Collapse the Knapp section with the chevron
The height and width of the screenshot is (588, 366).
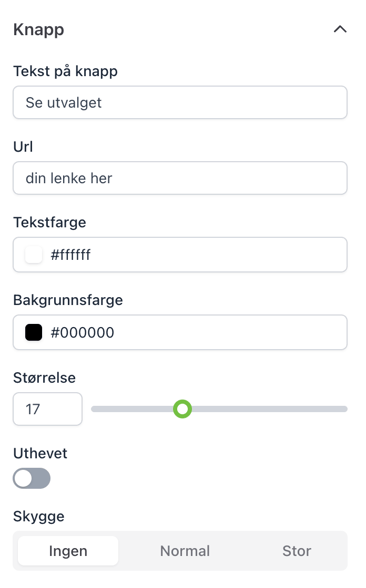click(340, 29)
